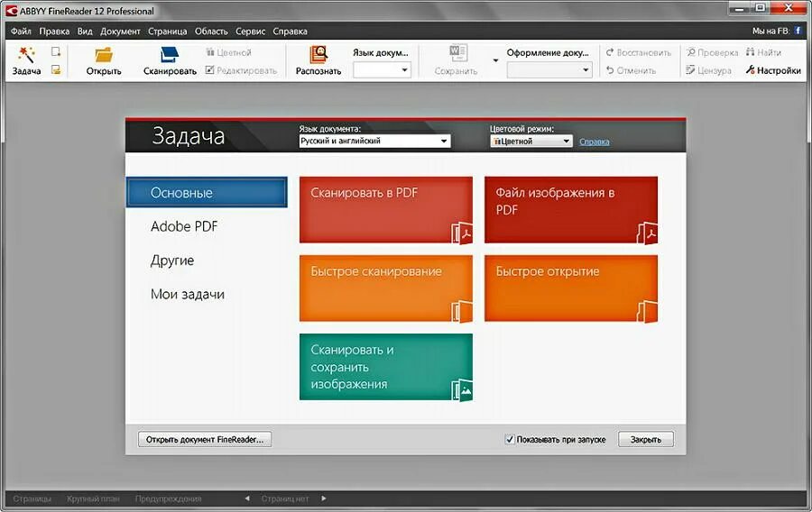Open the Документ menu

point(120,31)
